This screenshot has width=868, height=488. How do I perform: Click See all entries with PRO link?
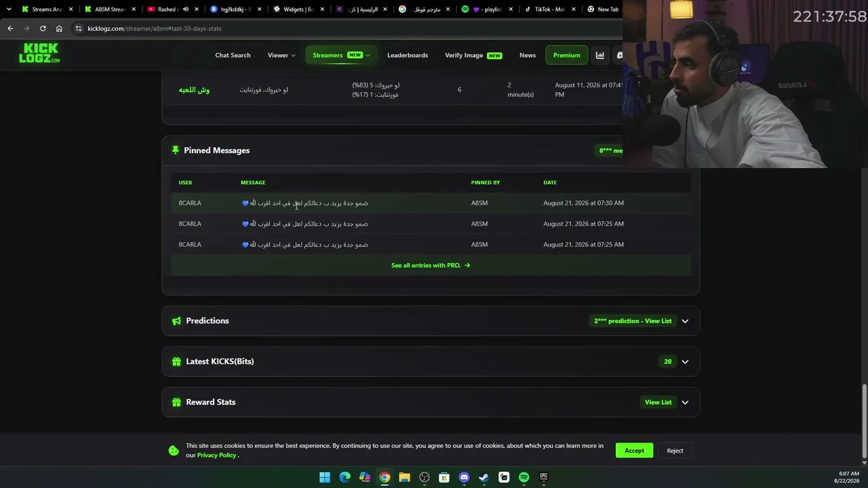pos(431,265)
